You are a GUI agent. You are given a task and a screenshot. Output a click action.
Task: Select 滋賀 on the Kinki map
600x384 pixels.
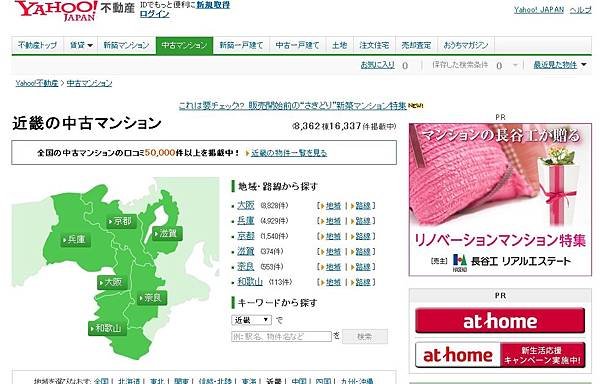(167, 233)
